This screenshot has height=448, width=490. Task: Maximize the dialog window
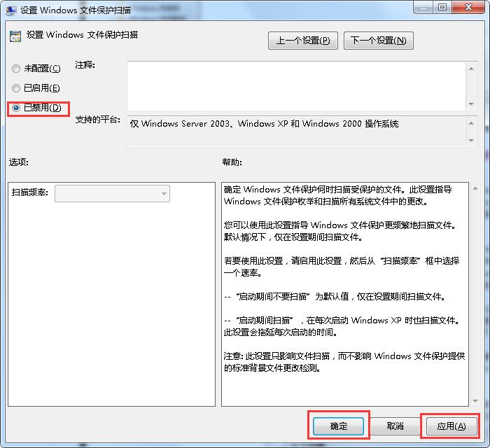tap(442, 8)
